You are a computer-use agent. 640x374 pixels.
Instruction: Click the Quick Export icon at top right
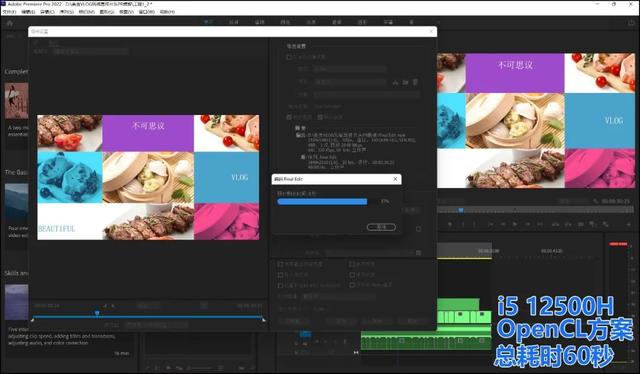click(x=631, y=23)
